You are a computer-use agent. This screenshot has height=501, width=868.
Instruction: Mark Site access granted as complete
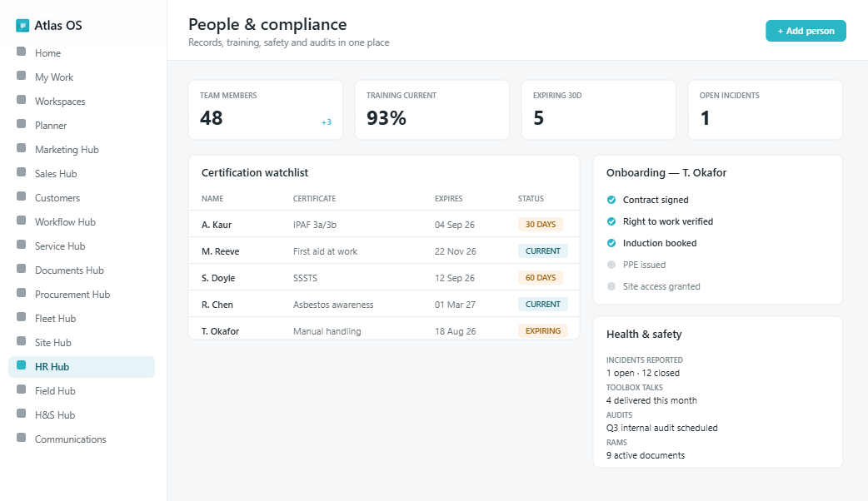click(611, 286)
